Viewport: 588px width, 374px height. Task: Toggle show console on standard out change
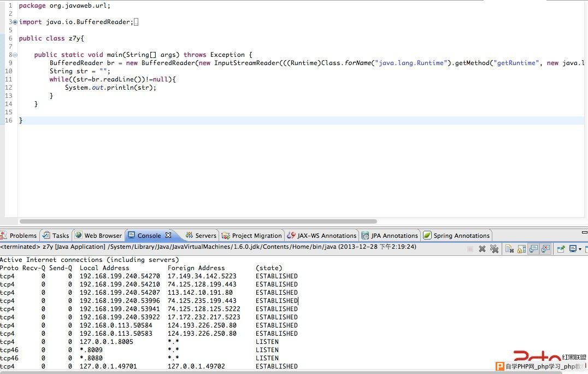pos(533,249)
